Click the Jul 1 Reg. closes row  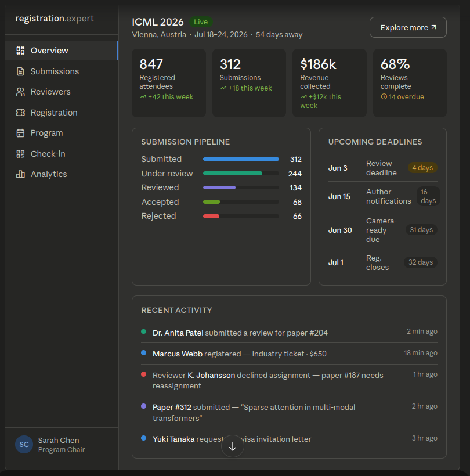tap(382, 262)
